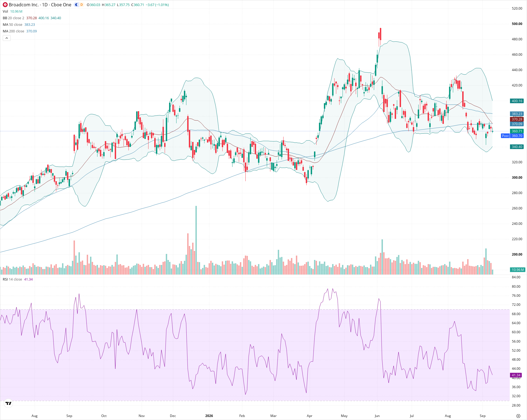Click the post-market moon session icon
Image resolution: width=527 pixels, height=420 pixels.
tap(77, 5)
